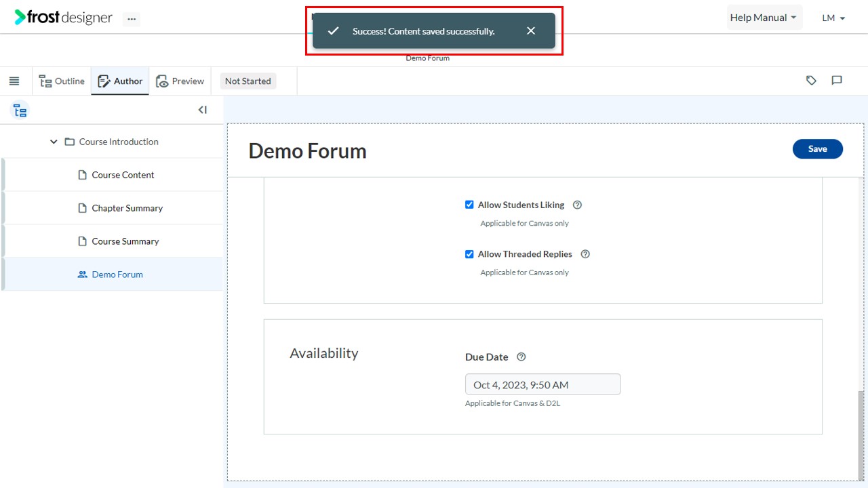The image size is (868, 488).
Task: Open the LM user menu
Action: 833,18
